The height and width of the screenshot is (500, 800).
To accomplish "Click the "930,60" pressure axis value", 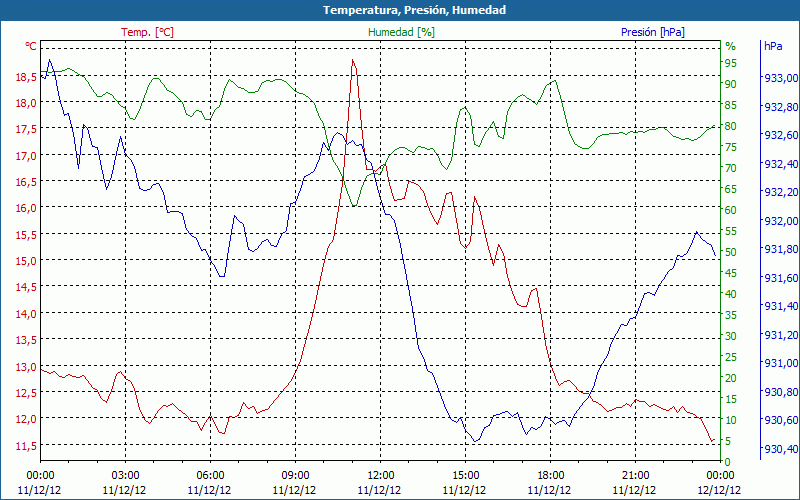I will pyautogui.click(x=780, y=420).
